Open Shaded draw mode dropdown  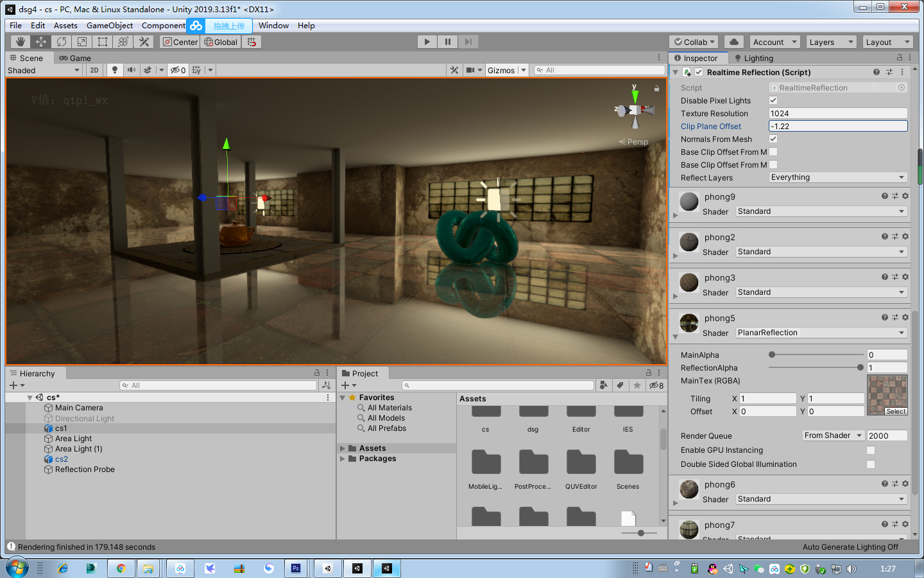(x=44, y=70)
